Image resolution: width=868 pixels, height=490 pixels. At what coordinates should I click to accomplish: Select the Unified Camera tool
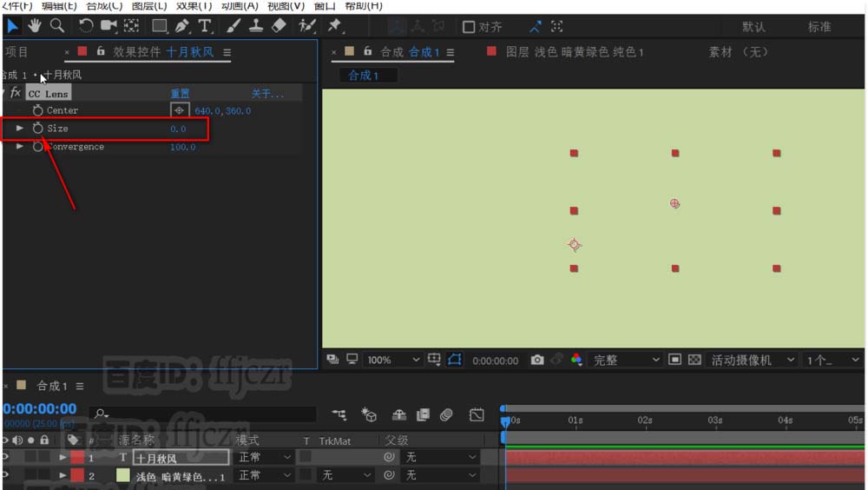tap(108, 25)
